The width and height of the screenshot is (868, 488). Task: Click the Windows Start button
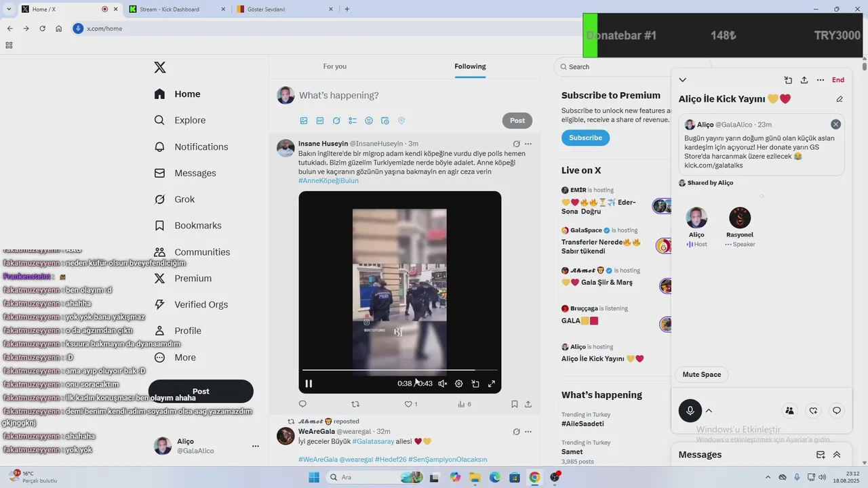[x=314, y=477]
